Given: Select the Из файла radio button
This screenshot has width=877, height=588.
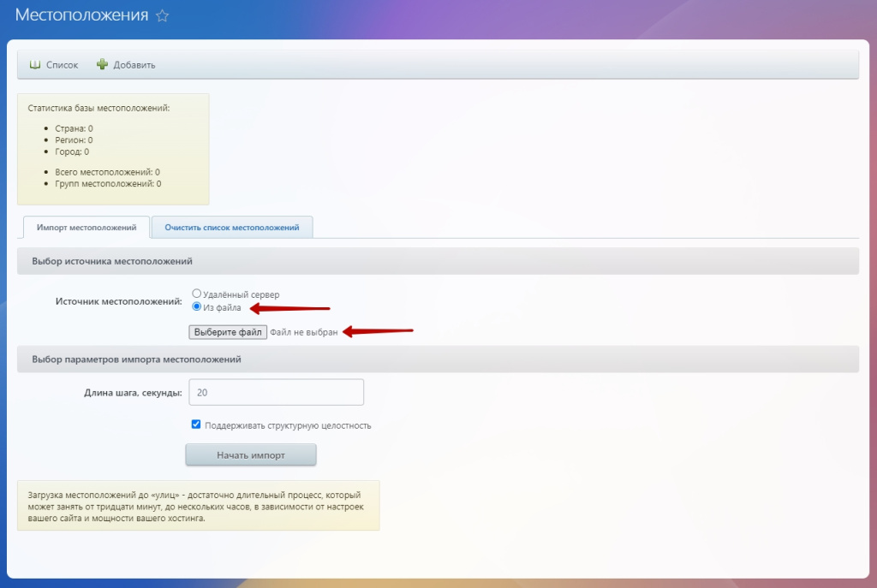Looking at the screenshot, I should point(197,306).
